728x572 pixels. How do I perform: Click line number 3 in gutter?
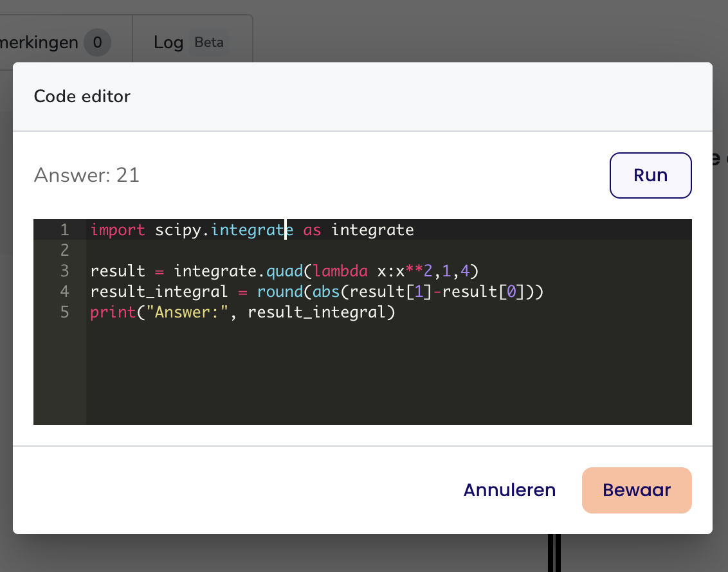pyautogui.click(x=64, y=271)
